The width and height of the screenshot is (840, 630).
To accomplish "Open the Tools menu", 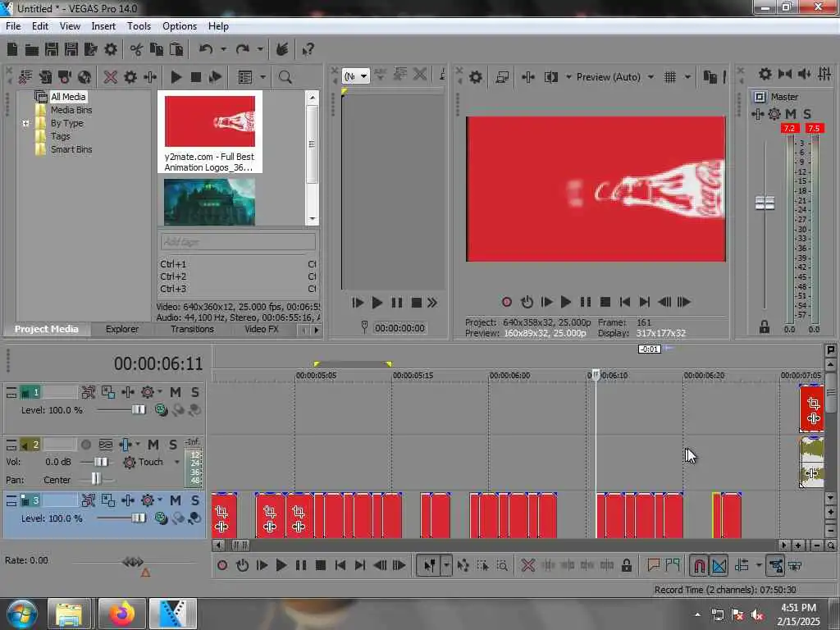I will [x=139, y=26].
